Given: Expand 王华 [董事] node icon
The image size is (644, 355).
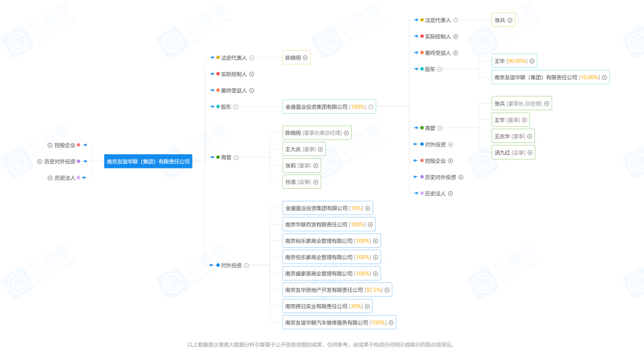Looking at the screenshot, I should tap(524, 120).
